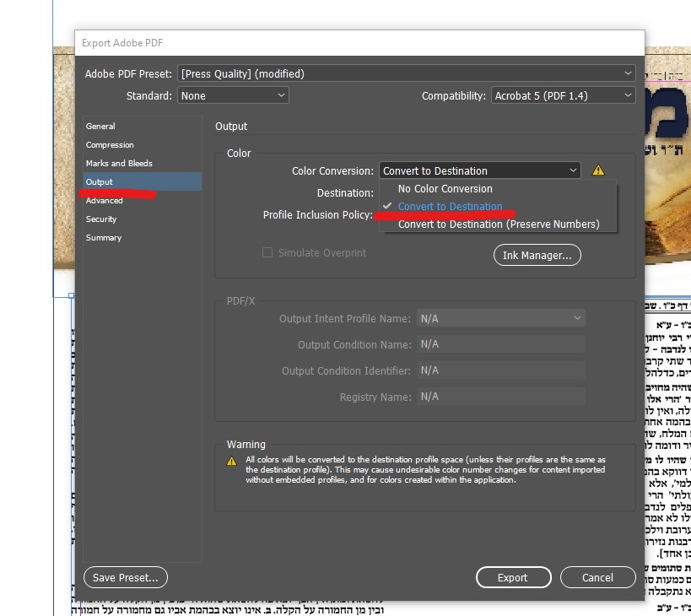
Task: Click the Warning text about color conversion
Action: [425, 469]
